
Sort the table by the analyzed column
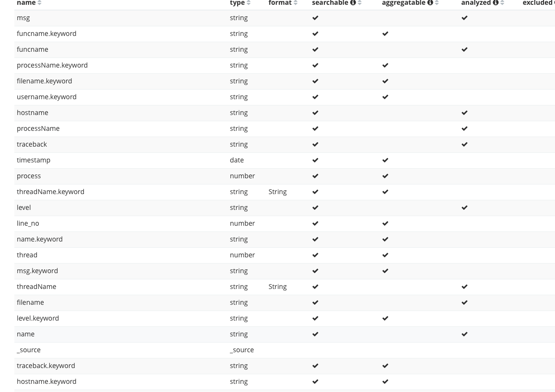coord(502,3)
